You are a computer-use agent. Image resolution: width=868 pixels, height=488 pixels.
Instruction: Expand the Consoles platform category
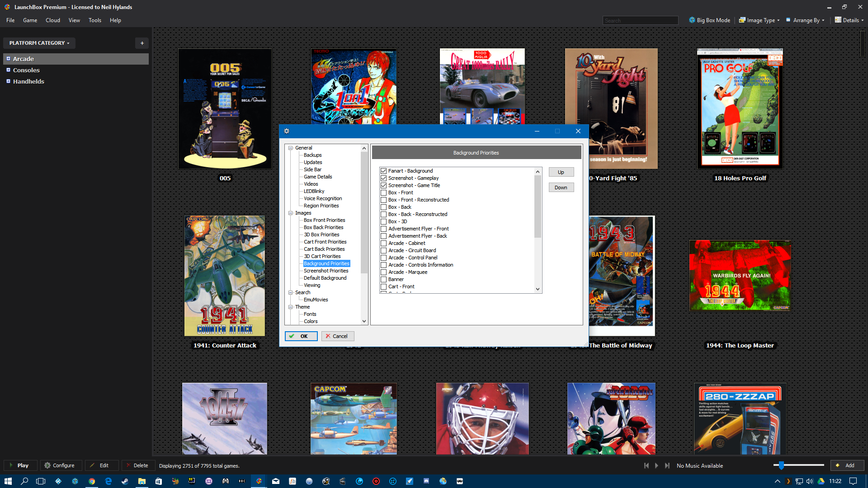click(8, 70)
